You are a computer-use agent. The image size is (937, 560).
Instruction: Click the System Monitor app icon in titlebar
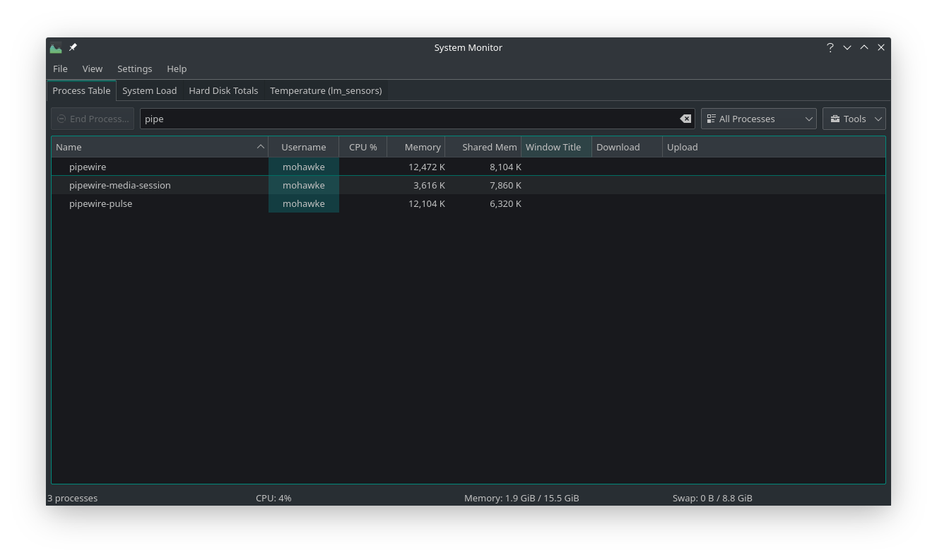(56, 48)
